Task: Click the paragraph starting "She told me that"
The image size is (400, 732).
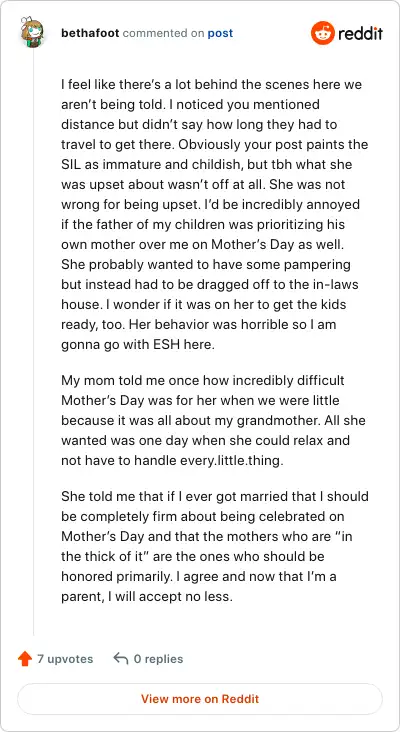Action: (215, 546)
